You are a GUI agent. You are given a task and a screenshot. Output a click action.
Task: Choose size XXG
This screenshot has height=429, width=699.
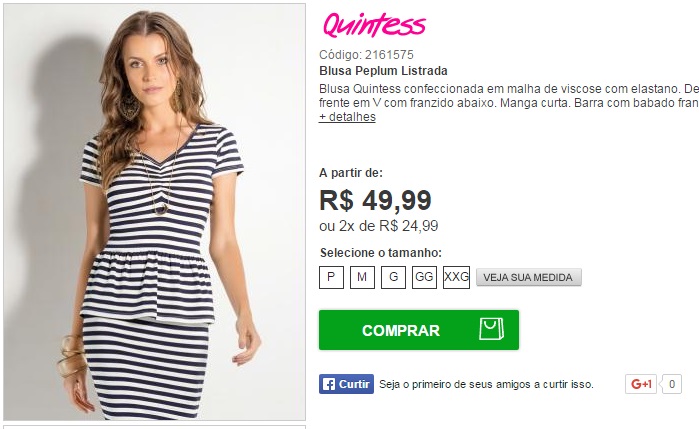456,277
